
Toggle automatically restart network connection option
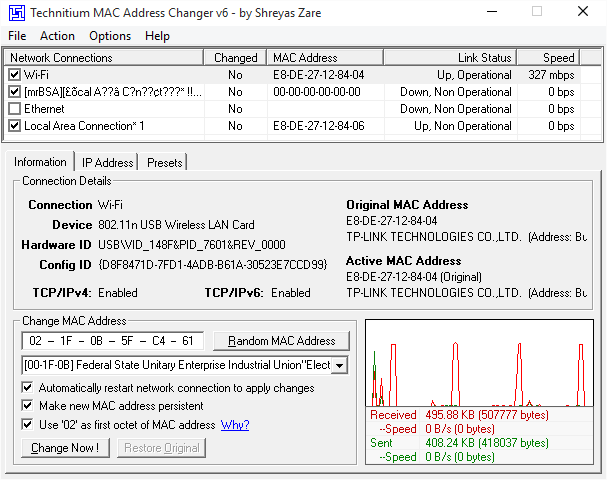click(x=27, y=387)
